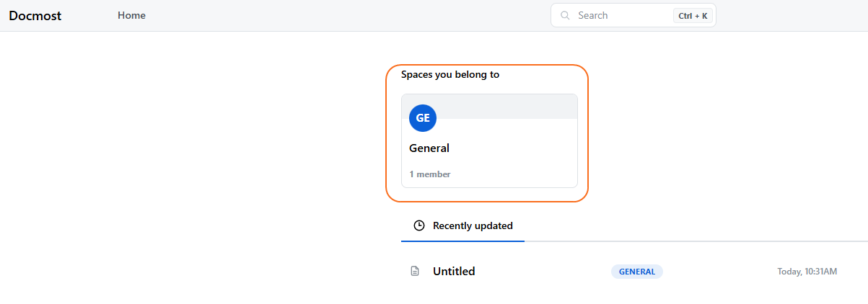
Task: Go to Home in the top navigation
Action: 131,15
